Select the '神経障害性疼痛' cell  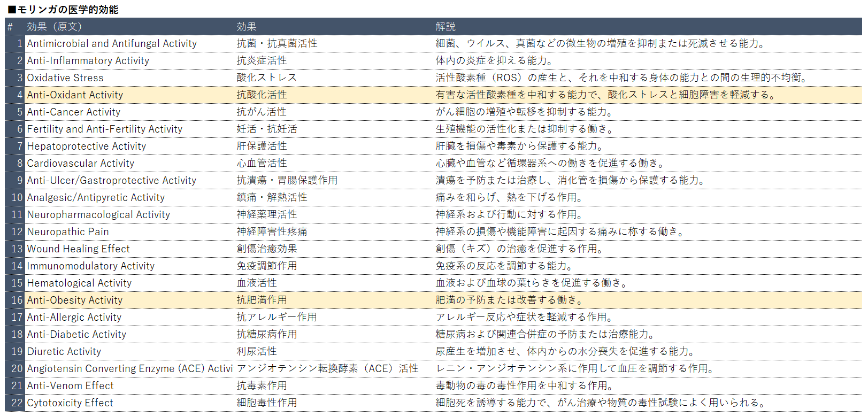point(334,232)
